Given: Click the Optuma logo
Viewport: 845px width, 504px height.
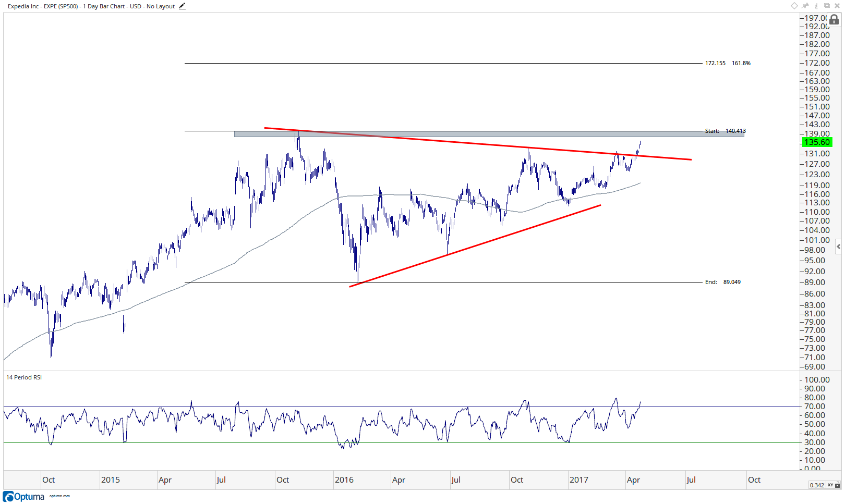Looking at the screenshot, I should 24,497.
